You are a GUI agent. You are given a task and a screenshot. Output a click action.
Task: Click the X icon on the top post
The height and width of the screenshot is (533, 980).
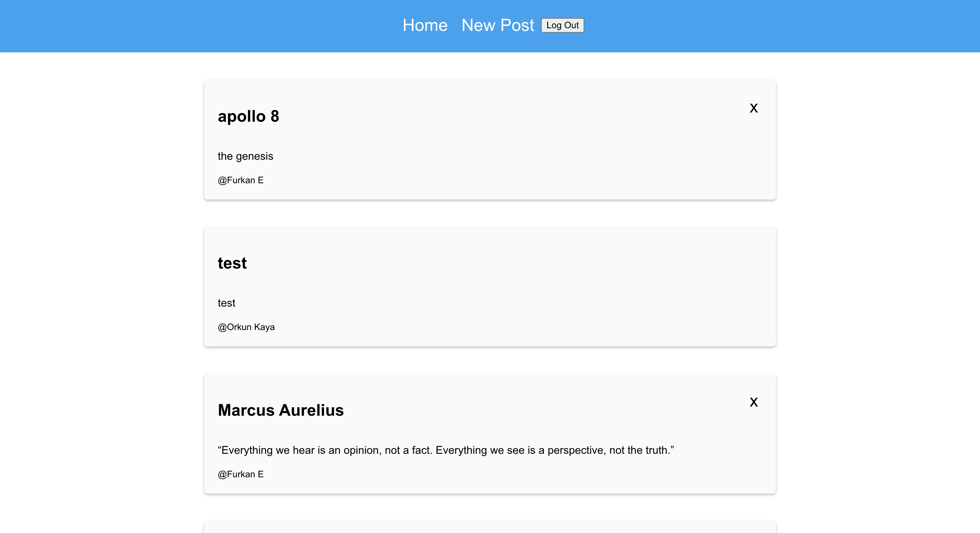point(753,108)
